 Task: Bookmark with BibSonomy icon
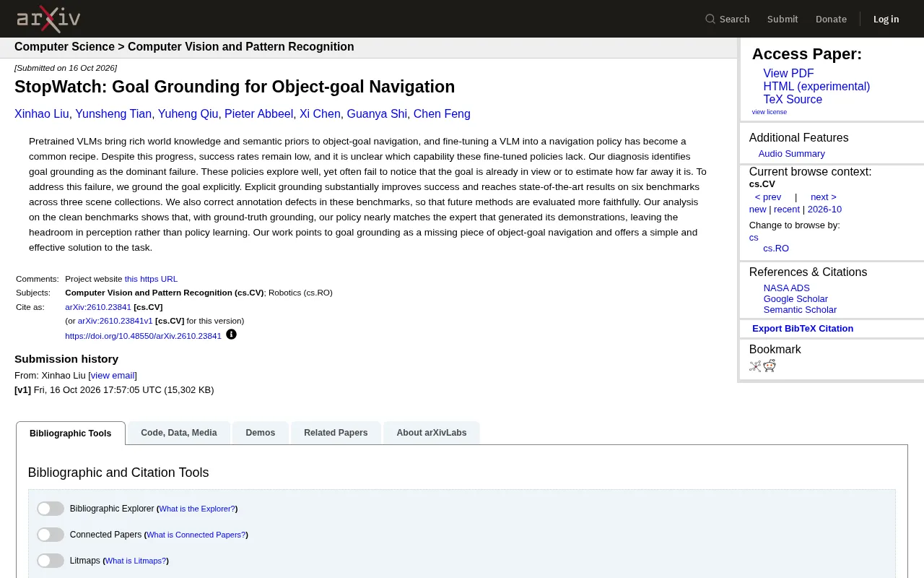coord(755,366)
